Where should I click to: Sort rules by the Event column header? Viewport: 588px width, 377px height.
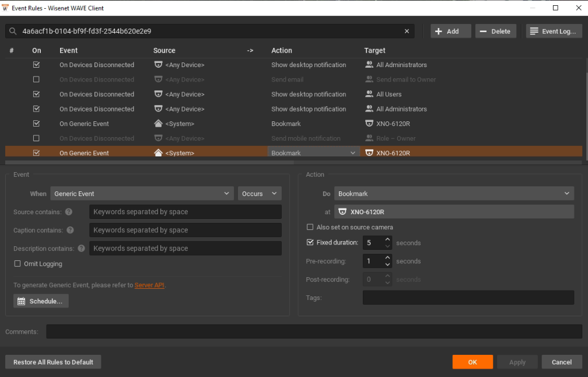[x=69, y=50]
